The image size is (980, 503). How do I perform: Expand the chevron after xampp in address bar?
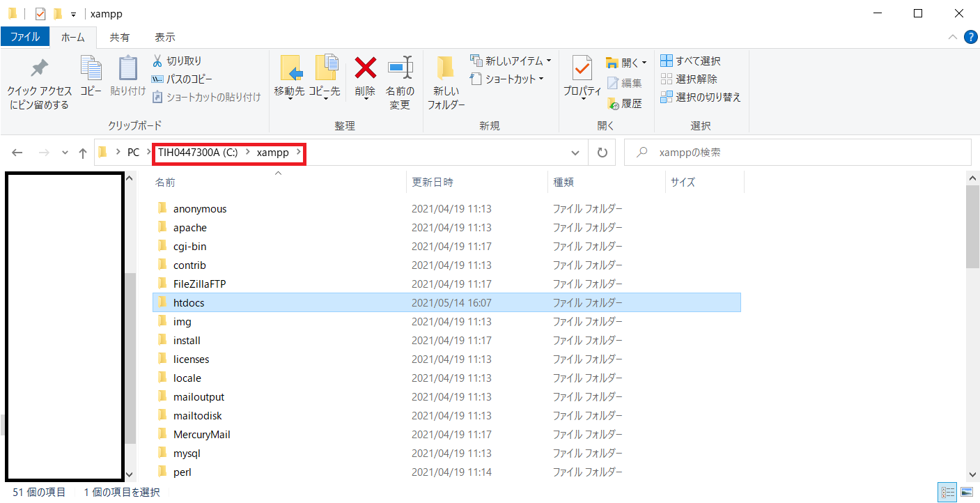(x=298, y=153)
